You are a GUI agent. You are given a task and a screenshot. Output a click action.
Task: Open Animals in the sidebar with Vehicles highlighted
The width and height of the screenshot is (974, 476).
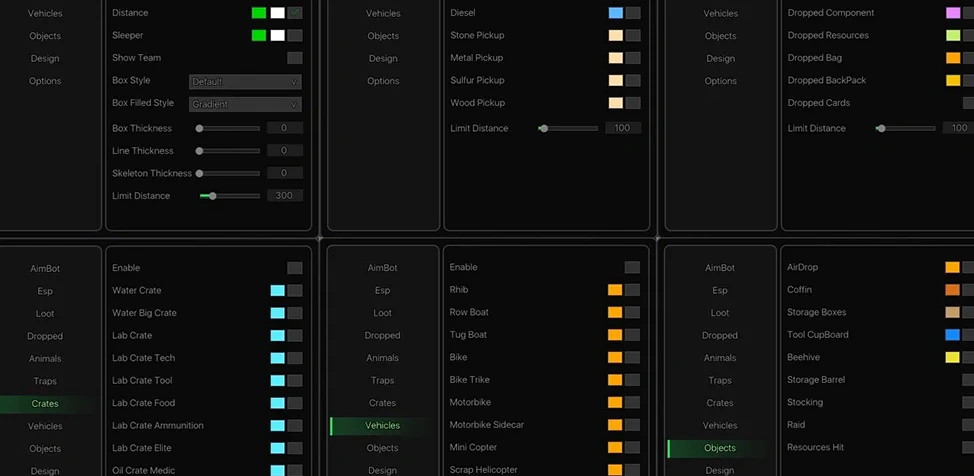(383, 358)
